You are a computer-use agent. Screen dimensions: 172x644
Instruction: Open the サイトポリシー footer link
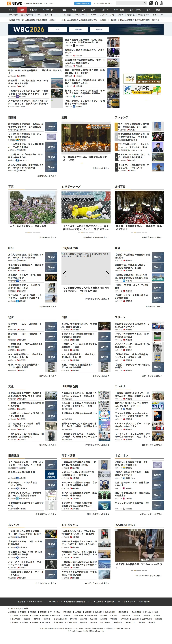tap(35, 602)
